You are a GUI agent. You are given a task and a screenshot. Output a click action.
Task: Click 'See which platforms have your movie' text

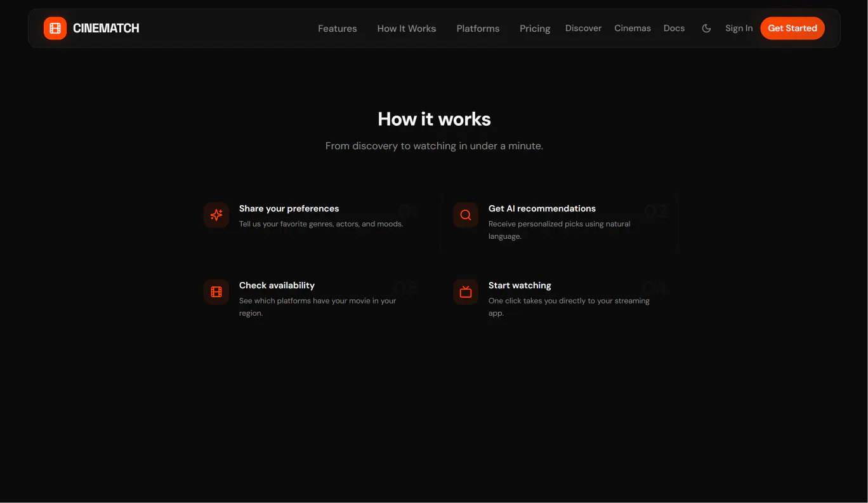[x=317, y=307]
